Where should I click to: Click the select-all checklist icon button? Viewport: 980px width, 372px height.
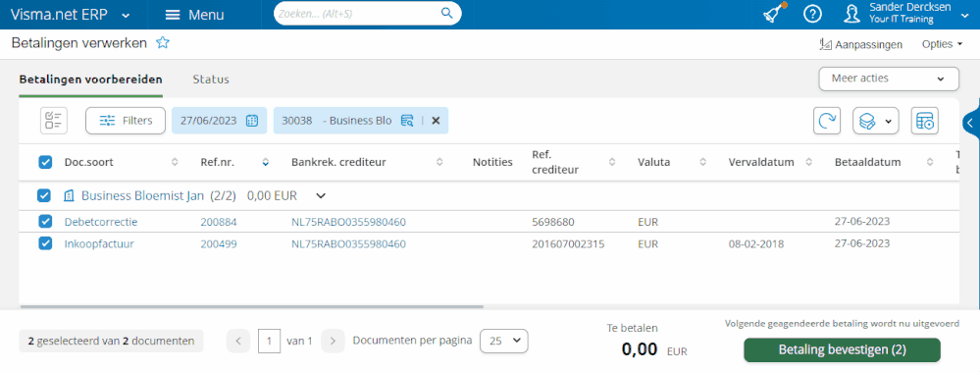coord(54,121)
